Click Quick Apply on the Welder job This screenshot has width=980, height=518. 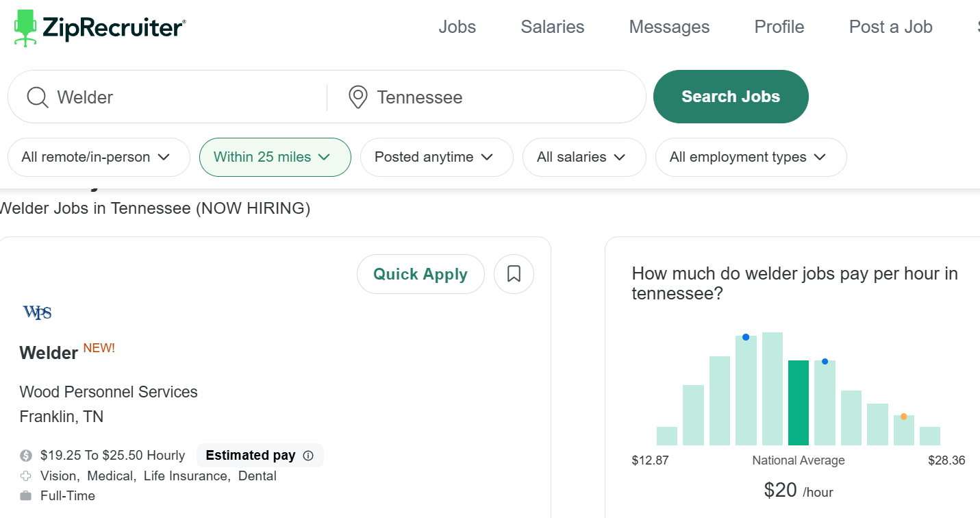pos(420,274)
